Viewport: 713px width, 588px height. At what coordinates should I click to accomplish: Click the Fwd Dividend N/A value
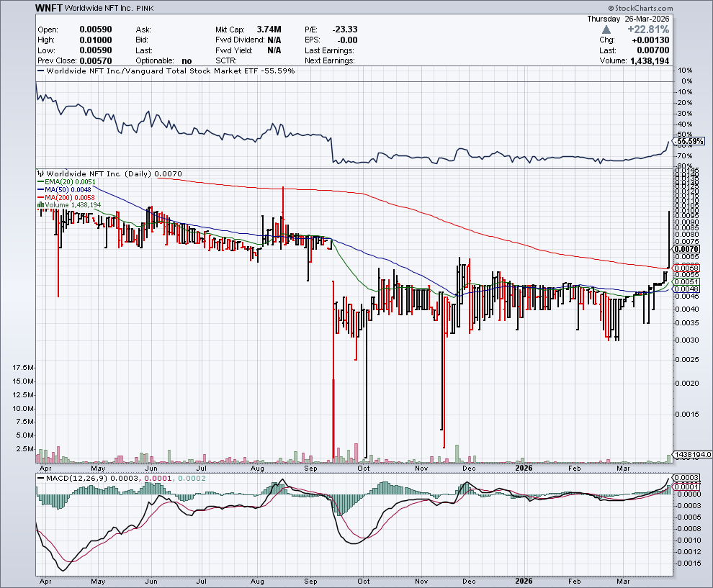(274, 40)
